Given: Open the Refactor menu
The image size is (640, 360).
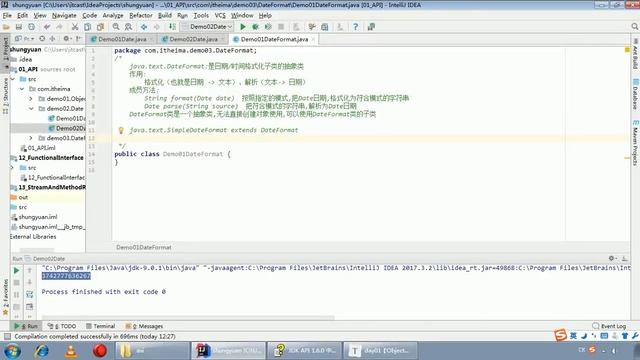Looking at the screenshot, I should tap(141, 16).
